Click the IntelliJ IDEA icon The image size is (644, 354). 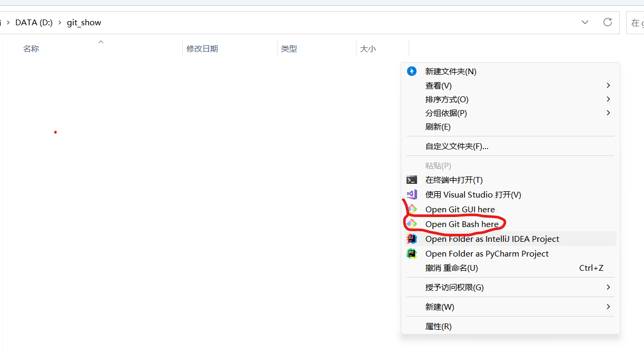[x=412, y=239]
